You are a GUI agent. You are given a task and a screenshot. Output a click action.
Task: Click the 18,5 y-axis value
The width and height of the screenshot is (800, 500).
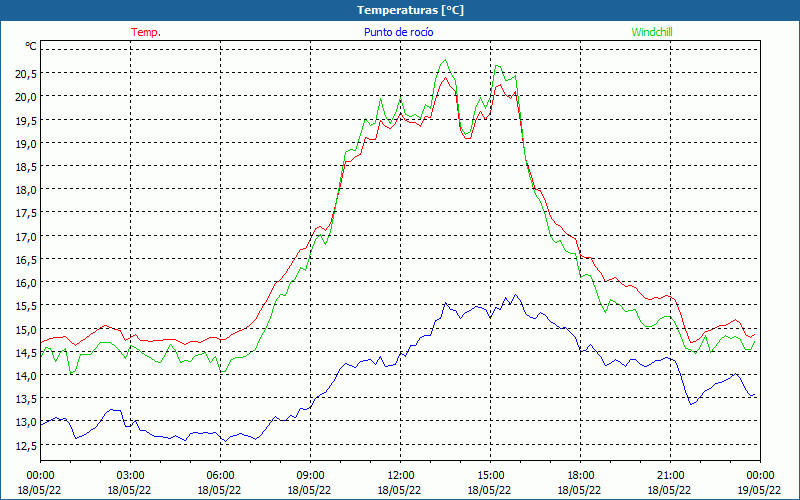click(x=26, y=167)
